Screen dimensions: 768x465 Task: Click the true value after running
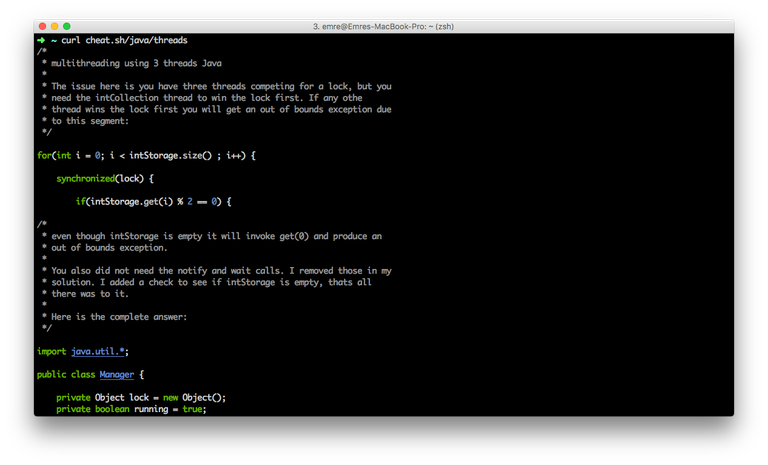tap(192, 409)
